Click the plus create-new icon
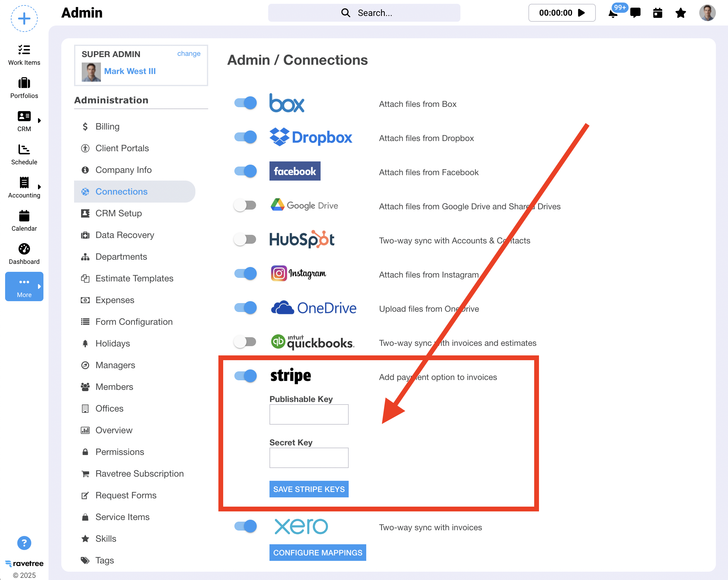The width and height of the screenshot is (728, 580). pyautogui.click(x=24, y=18)
